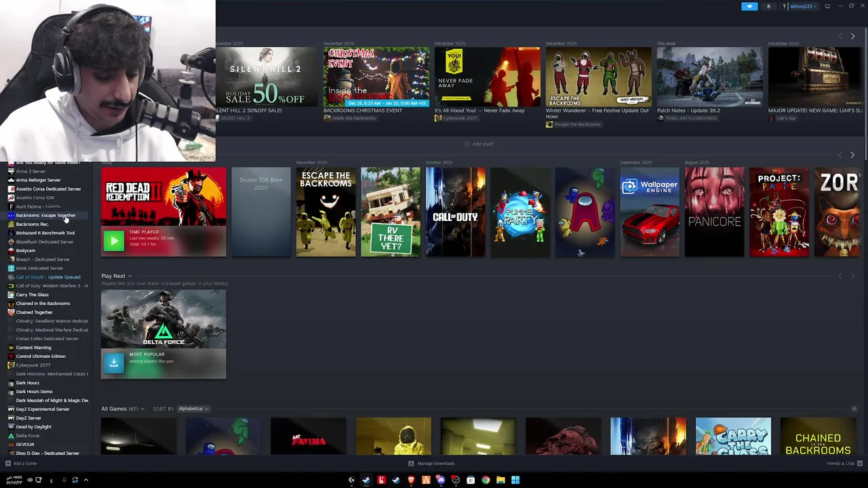Screen dimensions: 868x488
Task: Select Wallpaper Engine cover
Action: [650, 212]
